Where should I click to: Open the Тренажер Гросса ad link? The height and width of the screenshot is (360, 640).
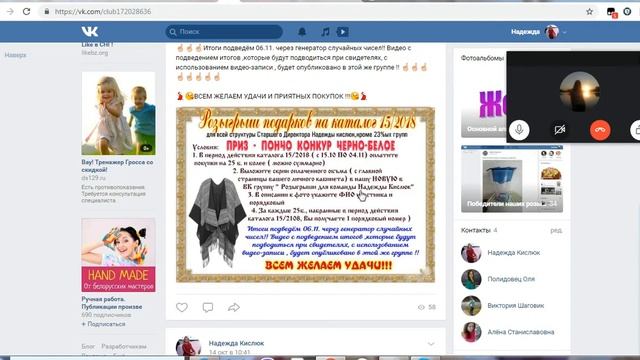(117, 166)
